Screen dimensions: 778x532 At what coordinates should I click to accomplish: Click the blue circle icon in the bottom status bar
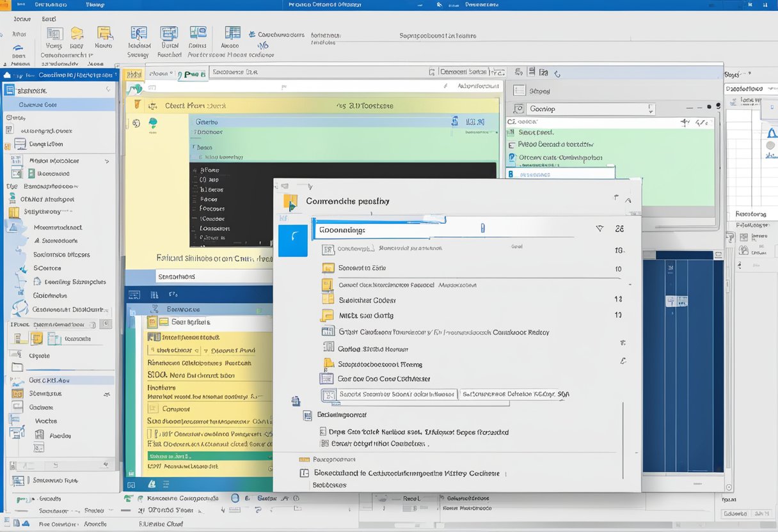pyautogui.click(x=235, y=498)
